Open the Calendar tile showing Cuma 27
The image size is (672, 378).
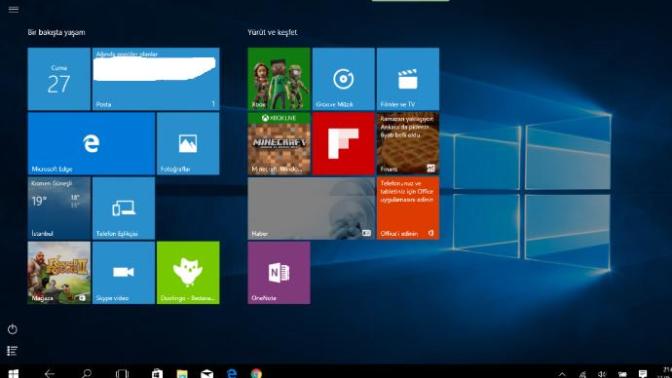59,79
